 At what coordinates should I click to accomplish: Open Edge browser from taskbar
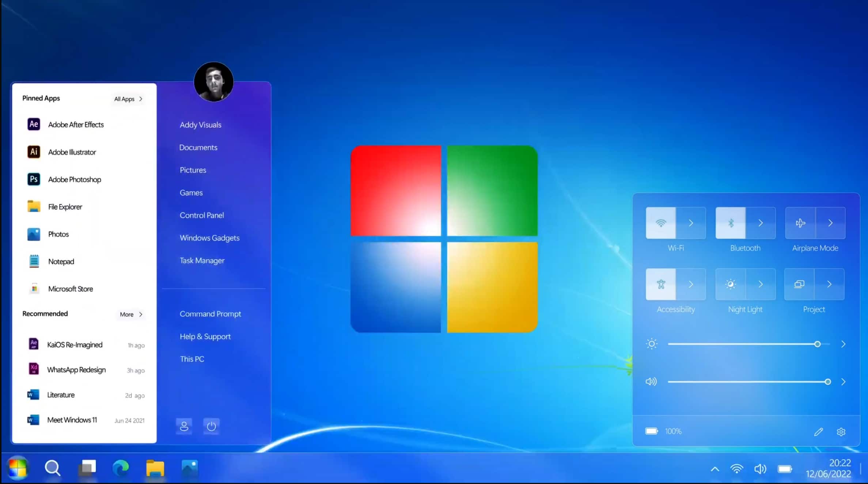(x=121, y=468)
